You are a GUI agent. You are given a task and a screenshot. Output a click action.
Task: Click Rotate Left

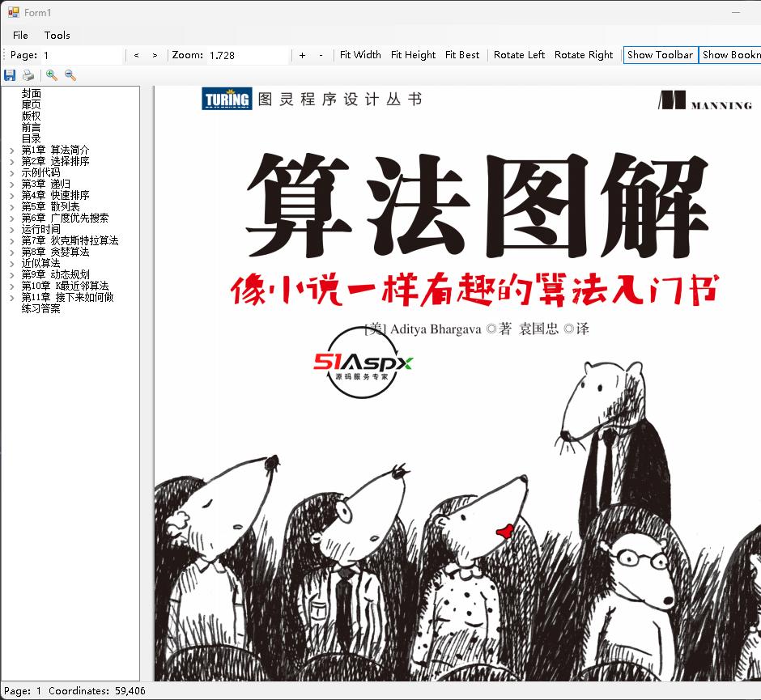tap(519, 55)
